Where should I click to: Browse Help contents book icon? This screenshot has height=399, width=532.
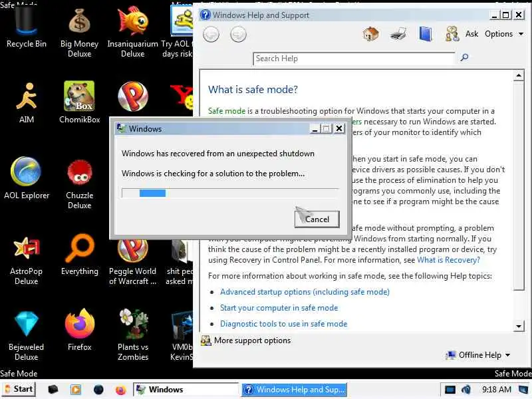coord(426,34)
